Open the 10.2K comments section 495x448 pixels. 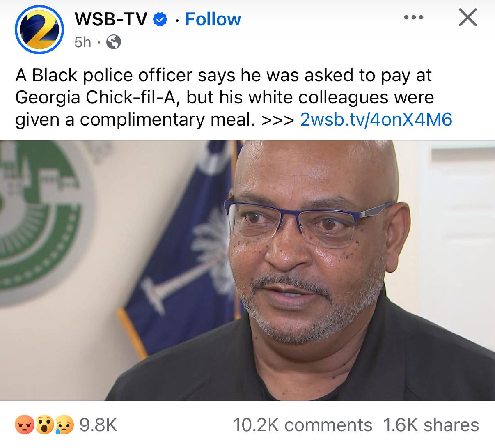click(x=302, y=425)
